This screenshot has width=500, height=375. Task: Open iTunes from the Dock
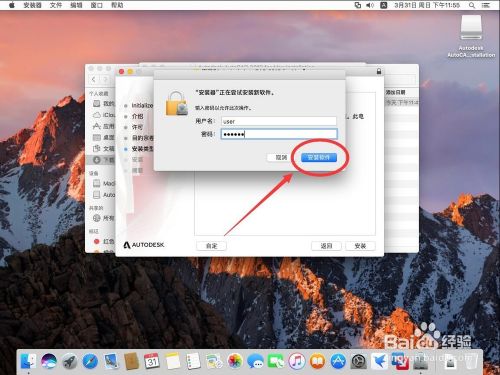pyautogui.click(x=297, y=361)
